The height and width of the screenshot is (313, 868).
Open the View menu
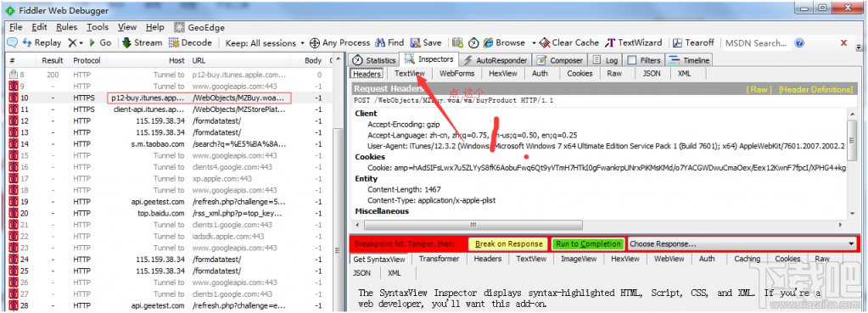[127, 27]
